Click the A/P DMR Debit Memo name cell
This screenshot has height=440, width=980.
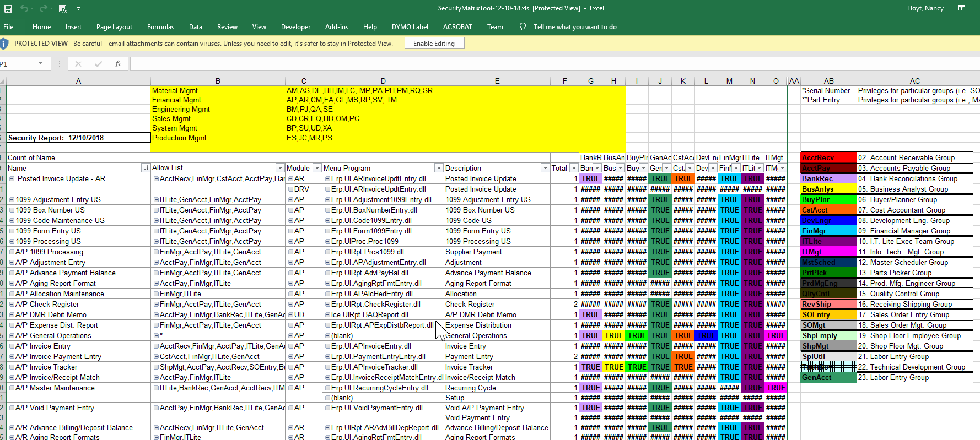[x=78, y=314]
